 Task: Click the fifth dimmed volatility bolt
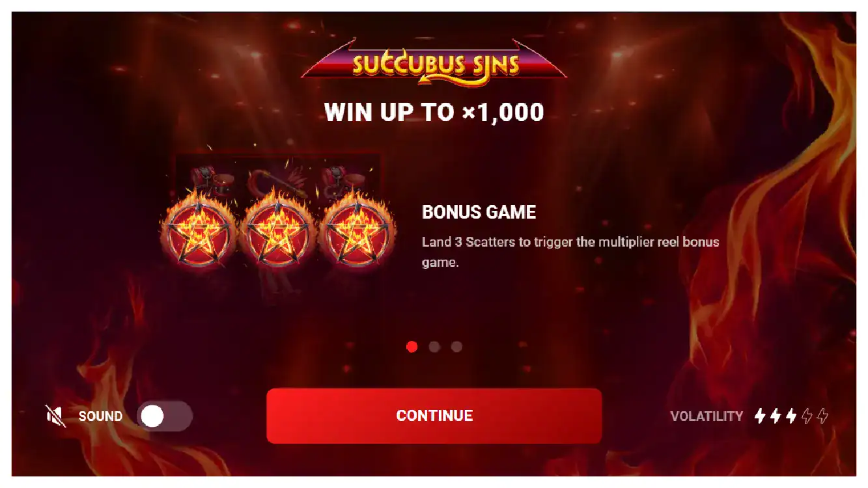[x=822, y=416]
